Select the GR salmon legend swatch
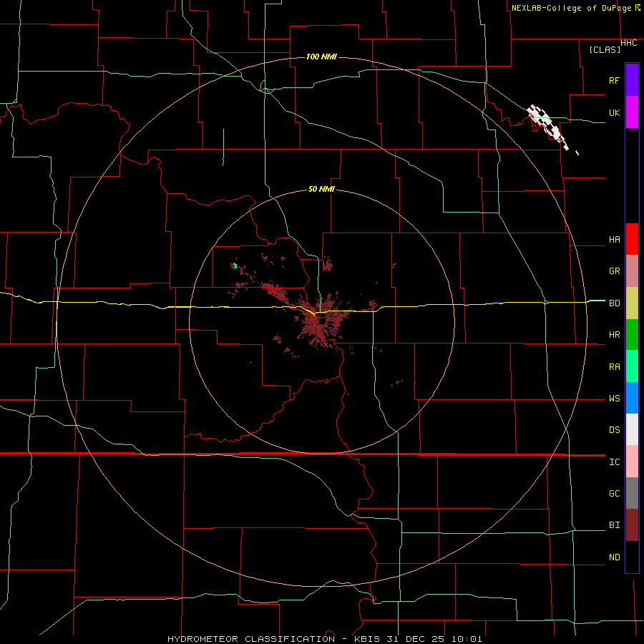Screen dimensions: 644x644 pyautogui.click(x=632, y=271)
